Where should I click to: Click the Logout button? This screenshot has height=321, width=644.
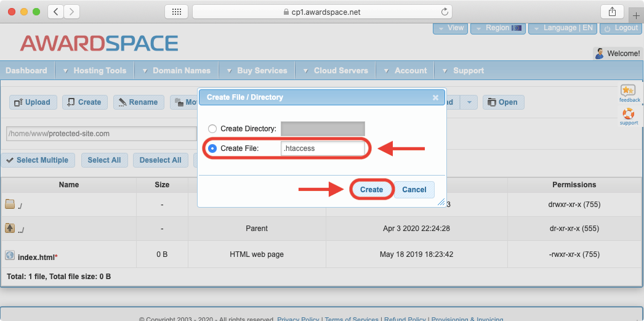pos(621,28)
